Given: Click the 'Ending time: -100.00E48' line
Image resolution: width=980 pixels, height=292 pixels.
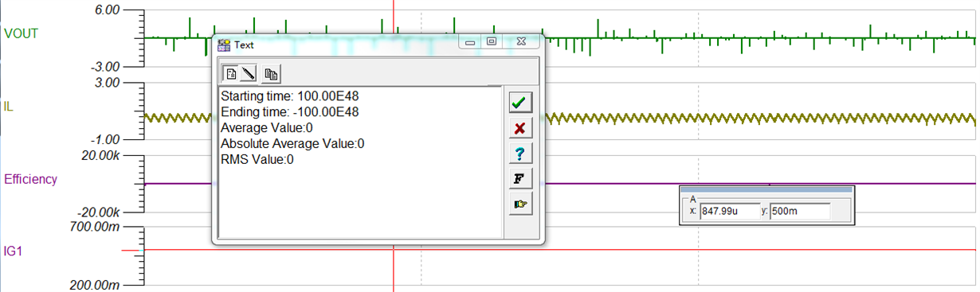Looking at the screenshot, I should pos(289,112).
